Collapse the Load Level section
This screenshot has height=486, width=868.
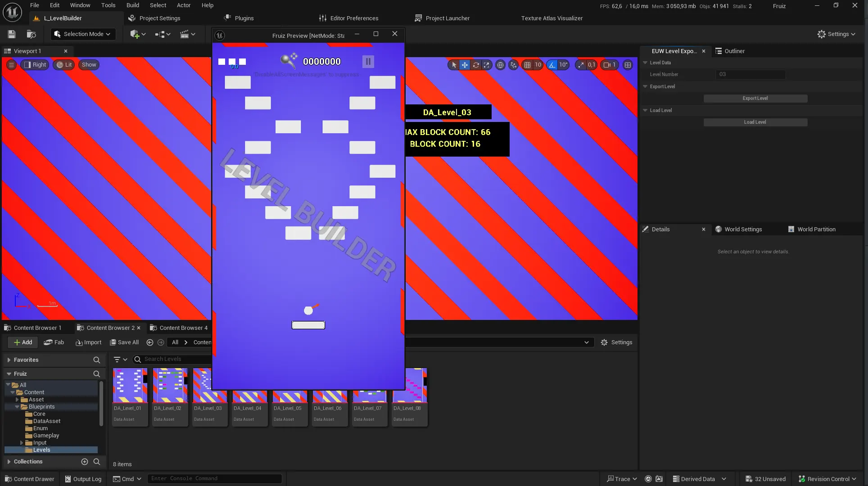point(645,110)
